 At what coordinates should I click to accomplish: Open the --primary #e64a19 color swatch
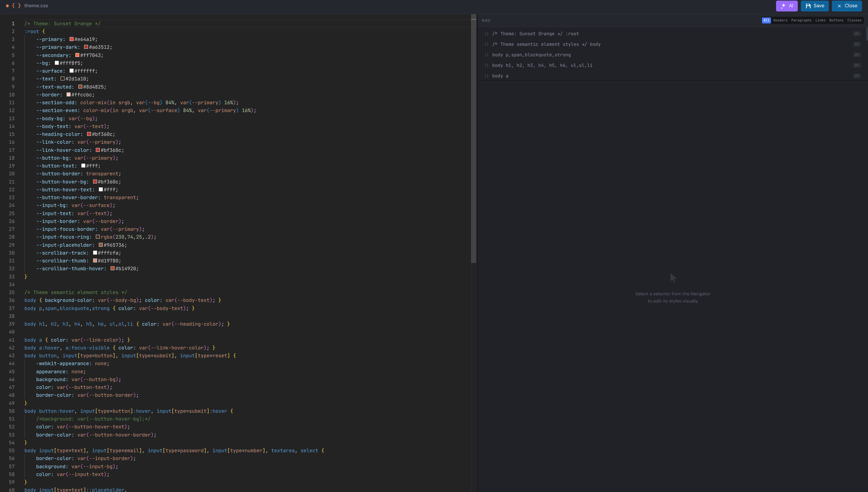(x=72, y=39)
